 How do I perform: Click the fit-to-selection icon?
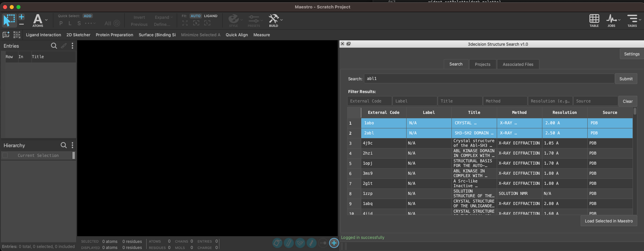pyautogui.click(x=196, y=23)
